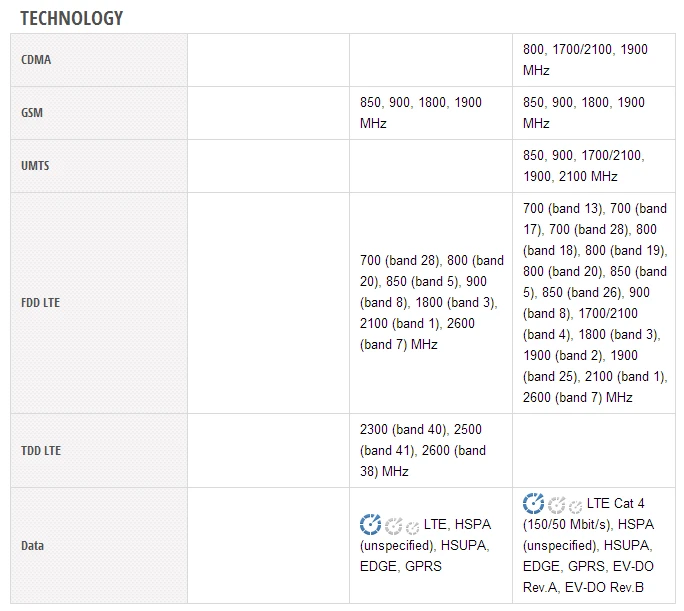Click the medium gray gauge icon before LTE Cat 4

tap(557, 504)
